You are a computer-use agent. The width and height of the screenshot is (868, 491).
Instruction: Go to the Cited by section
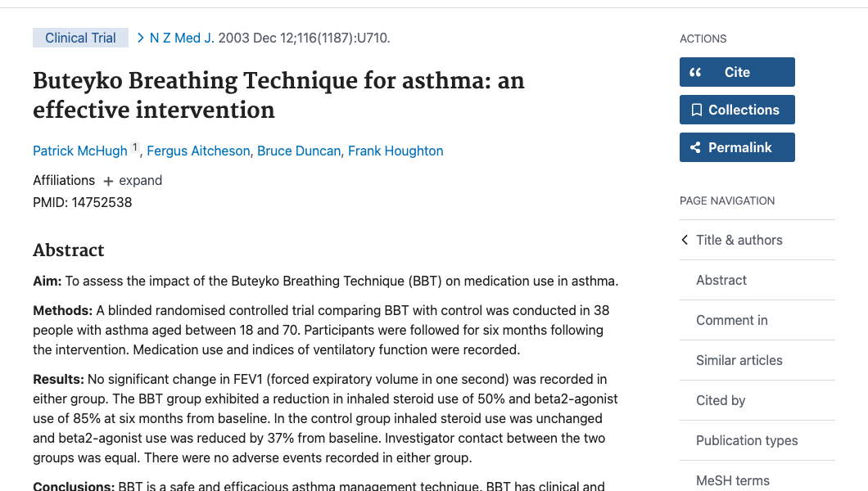pos(721,400)
